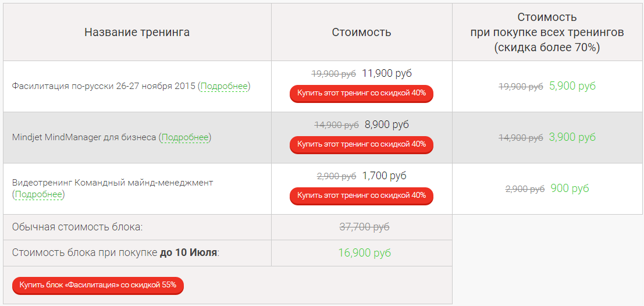Buy the Фасилитация по-русски training at 40% off
Viewport: 644px width, 306px height.
point(361,93)
